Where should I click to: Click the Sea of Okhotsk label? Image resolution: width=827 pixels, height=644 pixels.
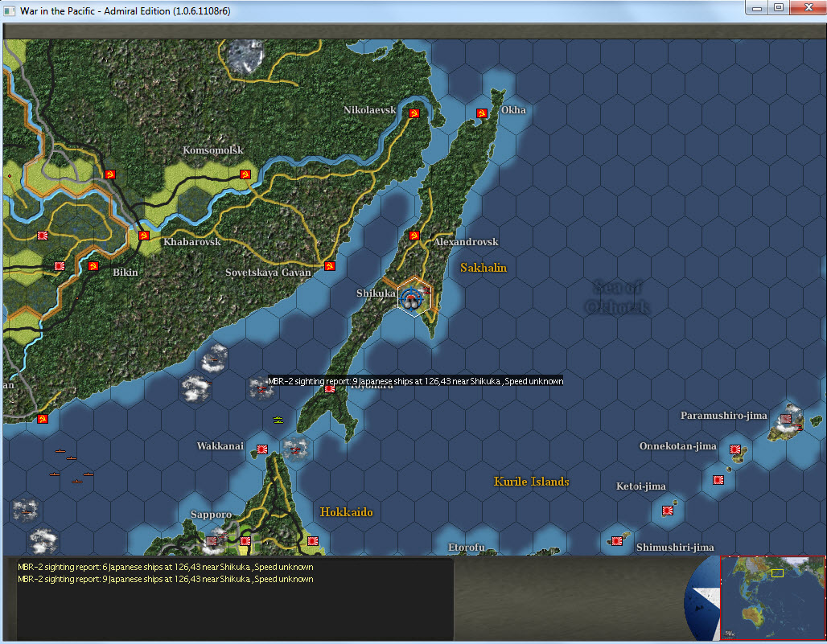pos(616,297)
